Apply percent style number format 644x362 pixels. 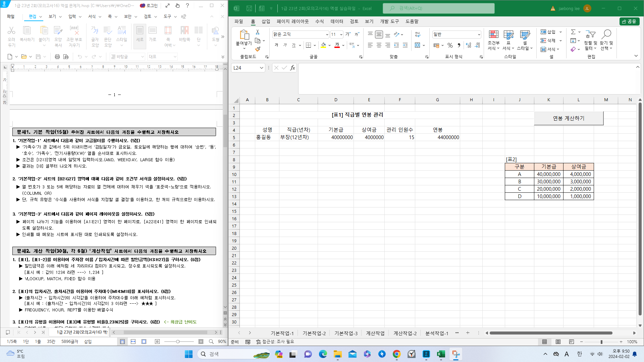pyautogui.click(x=450, y=45)
